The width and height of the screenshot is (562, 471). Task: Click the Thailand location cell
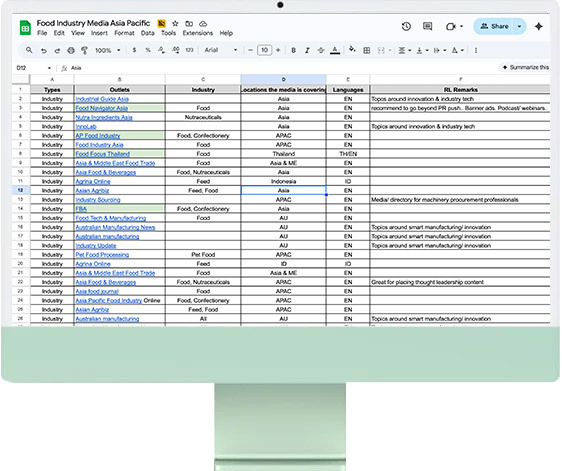(284, 154)
